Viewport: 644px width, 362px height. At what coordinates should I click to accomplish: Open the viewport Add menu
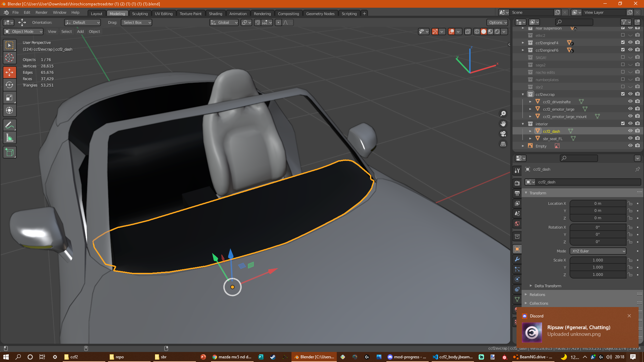(x=80, y=32)
